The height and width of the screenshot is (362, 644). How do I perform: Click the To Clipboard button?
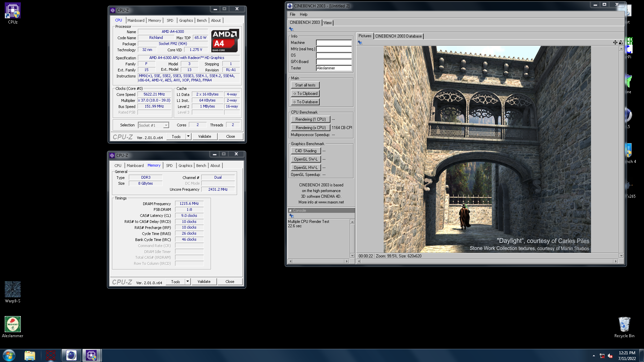(305, 94)
